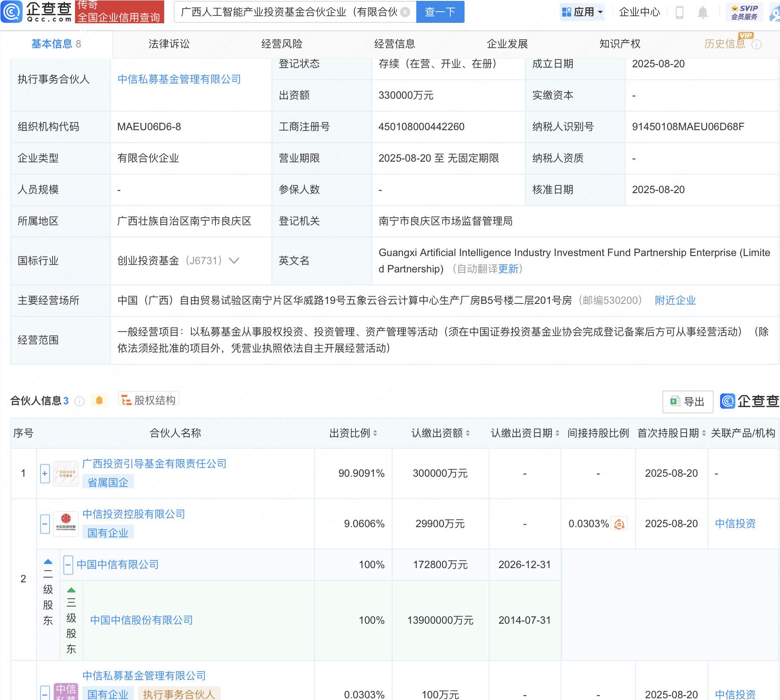
Task: Click the 执行事务合伙人 tag
Action: (179, 694)
